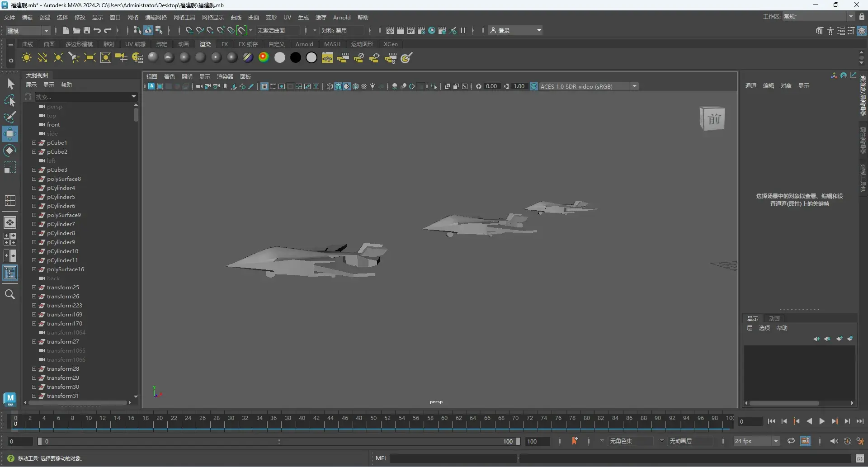The image size is (868, 467).
Task: Expand the pCube1 node in outliner
Action: pyautogui.click(x=34, y=142)
